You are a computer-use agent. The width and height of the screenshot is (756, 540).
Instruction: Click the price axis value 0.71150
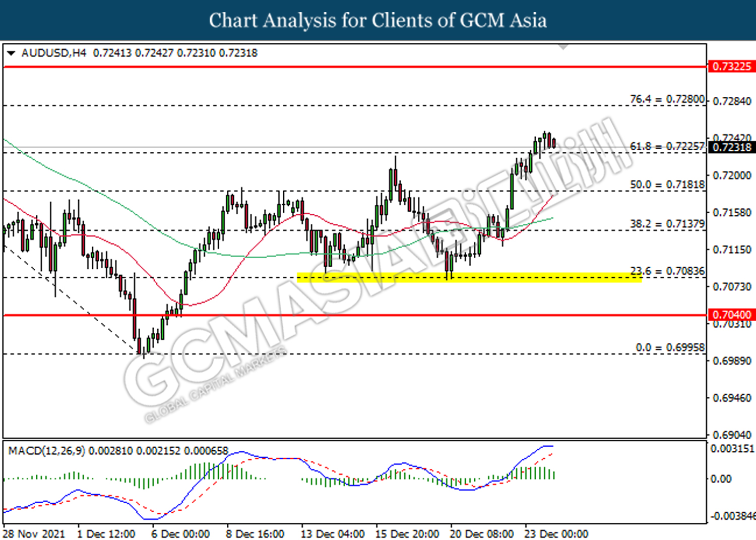[x=732, y=250]
